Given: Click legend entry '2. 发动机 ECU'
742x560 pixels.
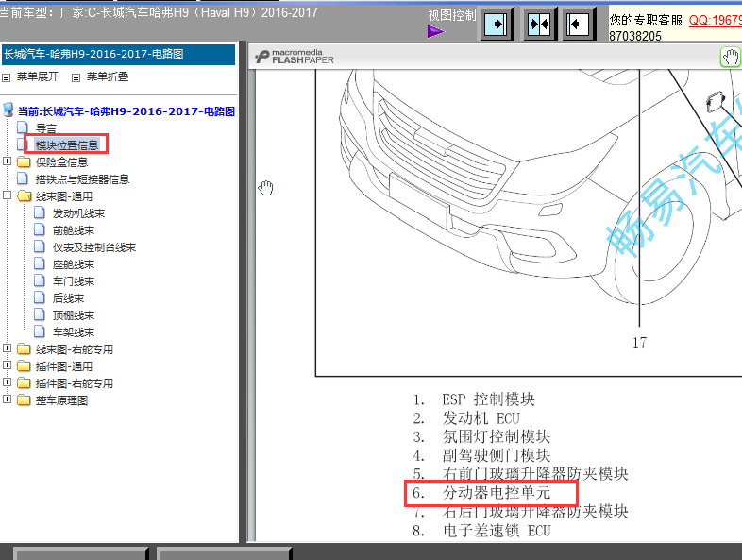Looking at the screenshot, I should [x=466, y=418].
